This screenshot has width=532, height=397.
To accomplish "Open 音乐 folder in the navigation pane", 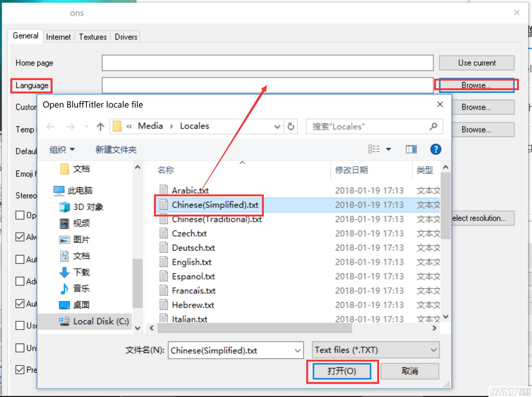I will pos(75,289).
